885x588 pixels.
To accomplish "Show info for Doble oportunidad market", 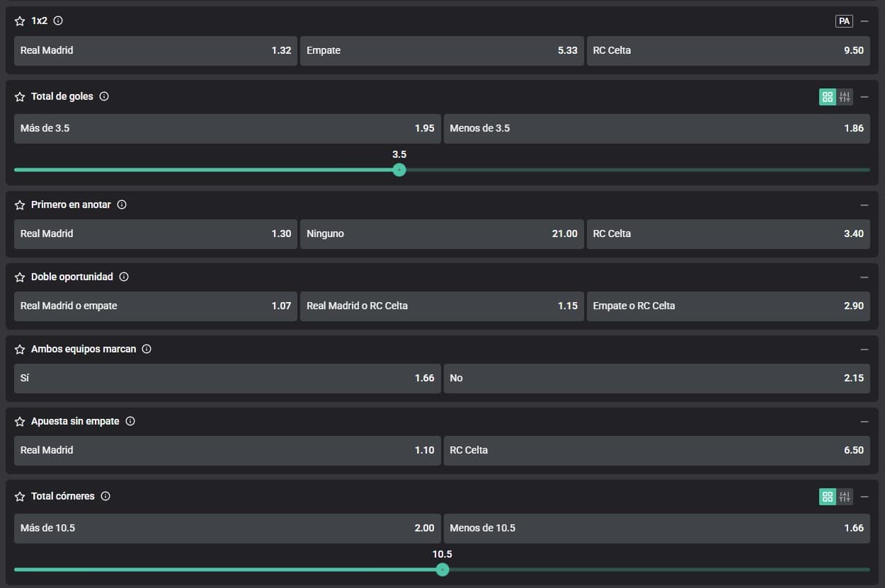I will click(x=124, y=277).
